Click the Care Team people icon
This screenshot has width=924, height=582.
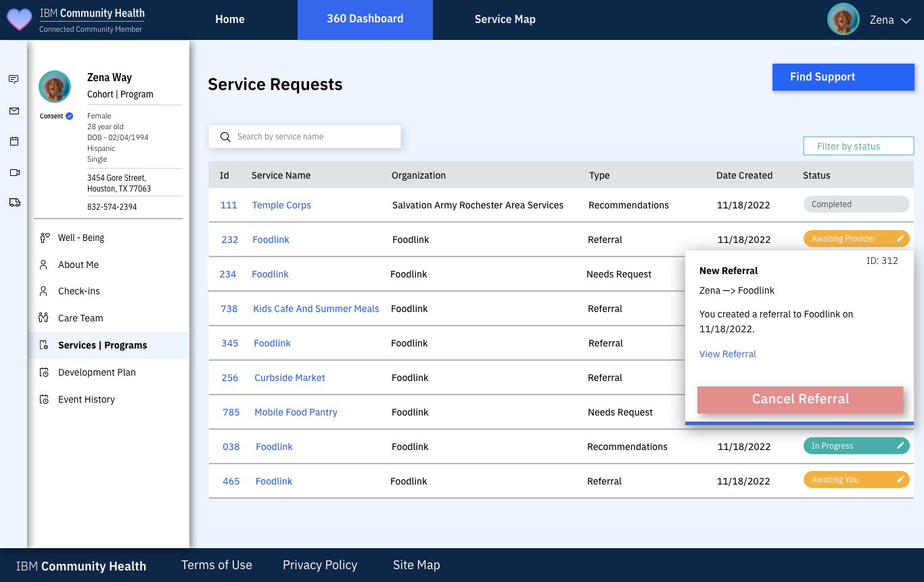tap(44, 318)
